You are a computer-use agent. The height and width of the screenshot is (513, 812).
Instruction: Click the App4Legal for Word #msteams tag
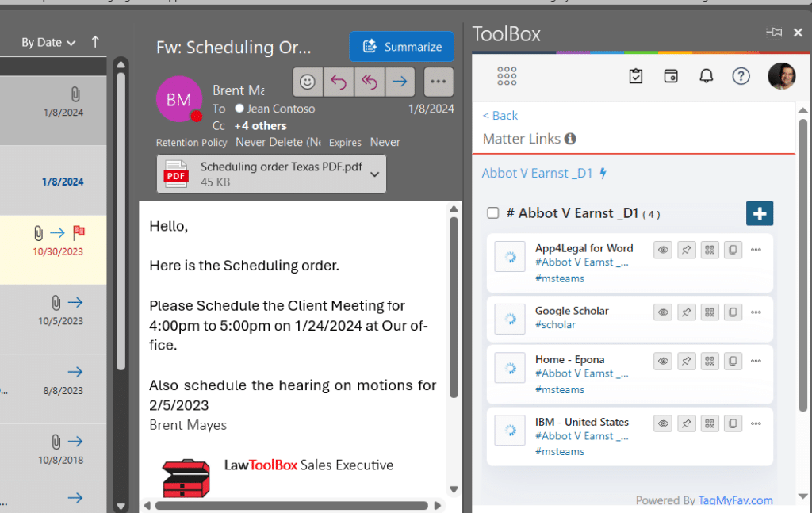tap(559, 278)
